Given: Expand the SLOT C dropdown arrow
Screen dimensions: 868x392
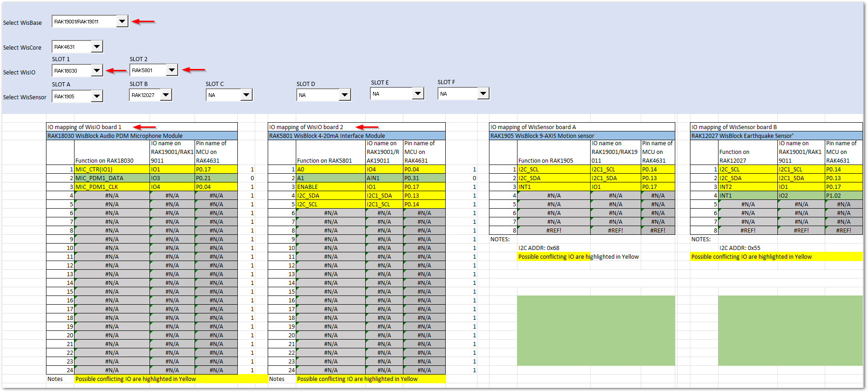Looking at the screenshot, I should 246,95.
